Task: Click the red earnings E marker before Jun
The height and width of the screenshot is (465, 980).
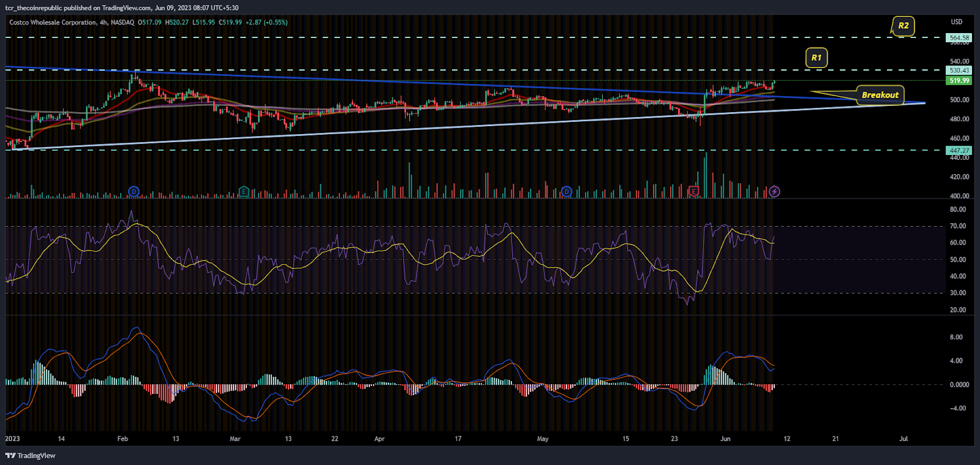Action: coord(694,192)
